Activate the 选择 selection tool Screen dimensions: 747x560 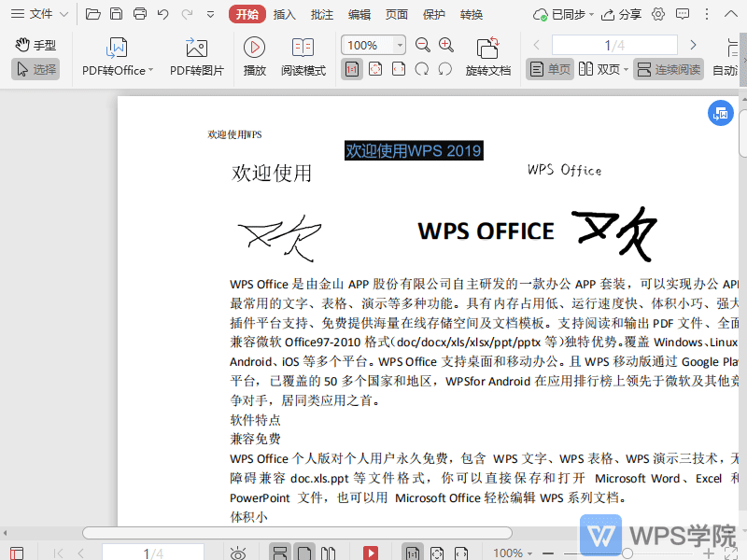35,68
